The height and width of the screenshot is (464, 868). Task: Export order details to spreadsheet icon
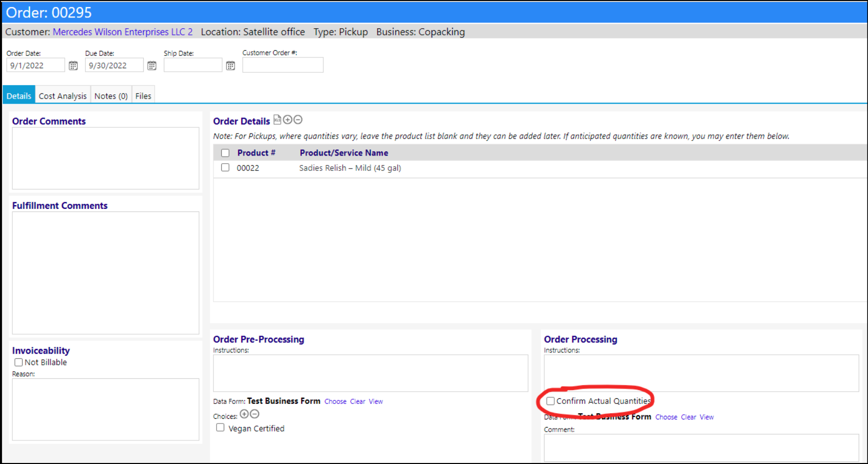[x=277, y=120]
